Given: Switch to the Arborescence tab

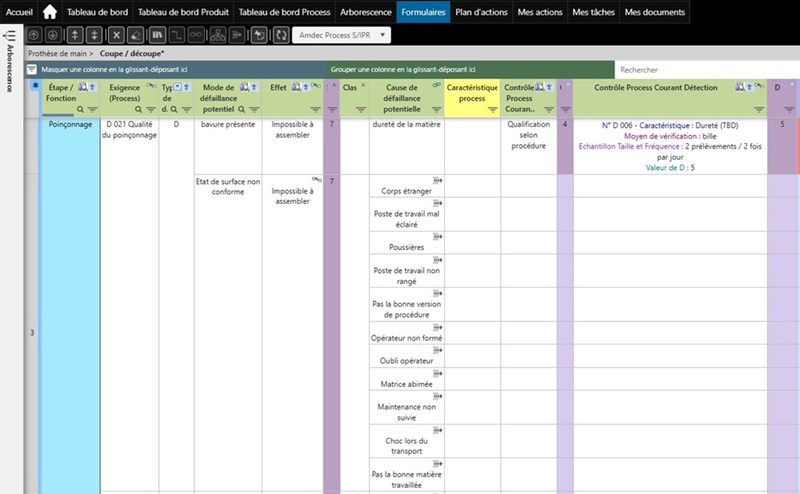Looking at the screenshot, I should click(366, 12).
